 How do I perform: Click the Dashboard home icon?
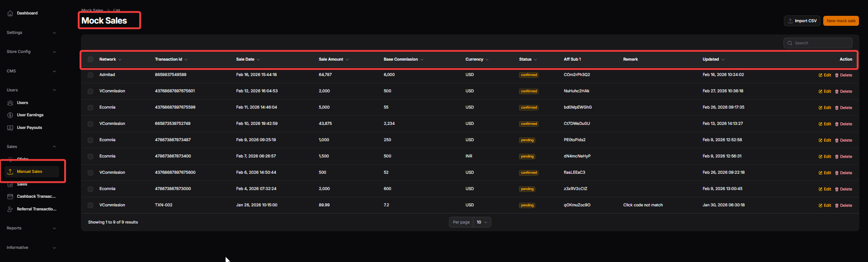[10, 13]
